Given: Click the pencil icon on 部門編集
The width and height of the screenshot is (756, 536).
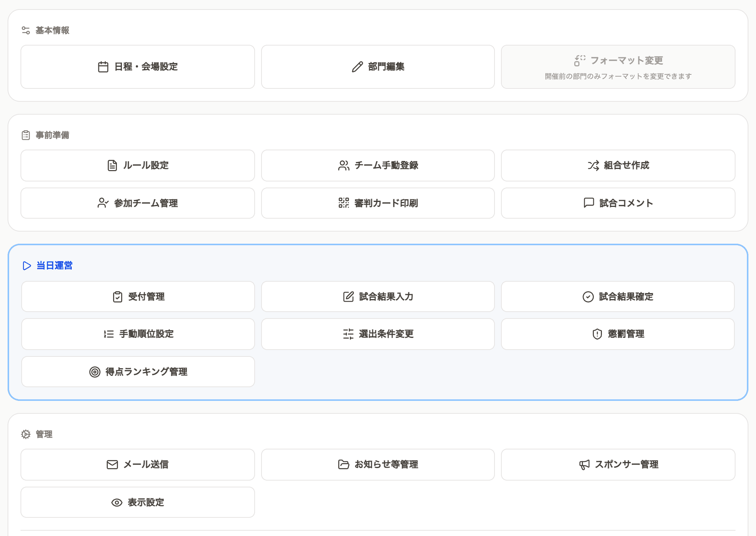Looking at the screenshot, I should pos(357,67).
